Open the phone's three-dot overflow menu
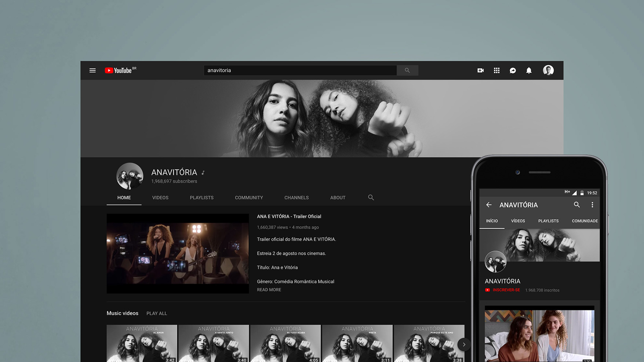The width and height of the screenshot is (644, 362). (592, 205)
